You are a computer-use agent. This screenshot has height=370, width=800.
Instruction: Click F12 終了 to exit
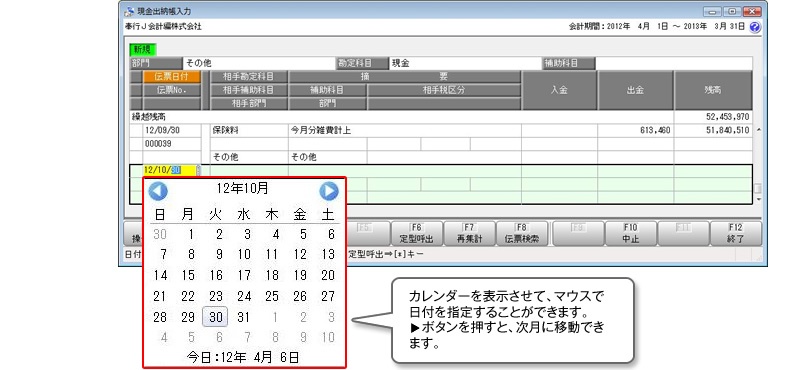tap(735, 234)
